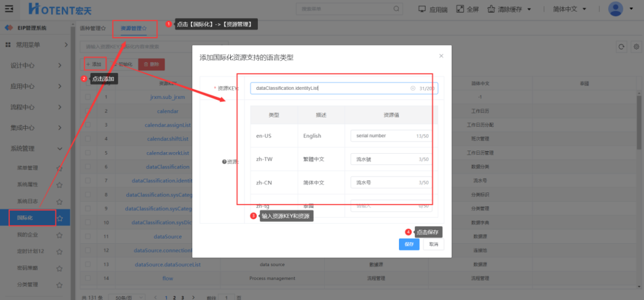Open 我的企业 in the sidebar
Image resolution: width=644 pixels, height=300 pixels.
(27, 235)
